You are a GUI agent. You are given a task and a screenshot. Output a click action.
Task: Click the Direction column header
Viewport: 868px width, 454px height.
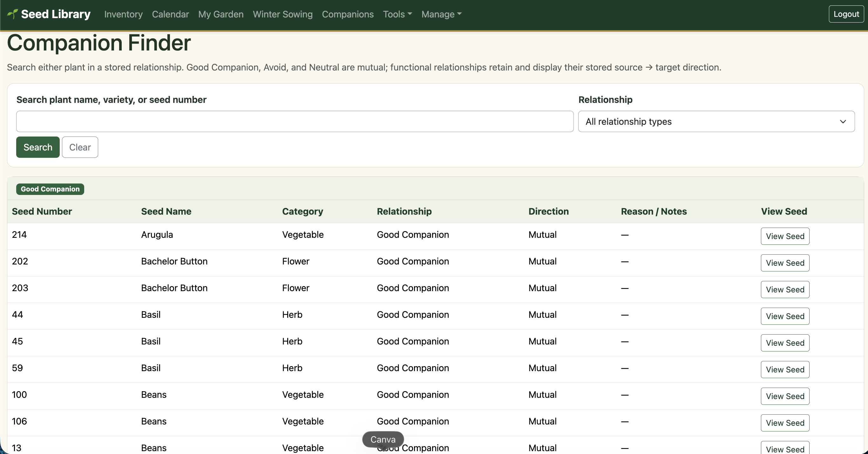click(549, 211)
